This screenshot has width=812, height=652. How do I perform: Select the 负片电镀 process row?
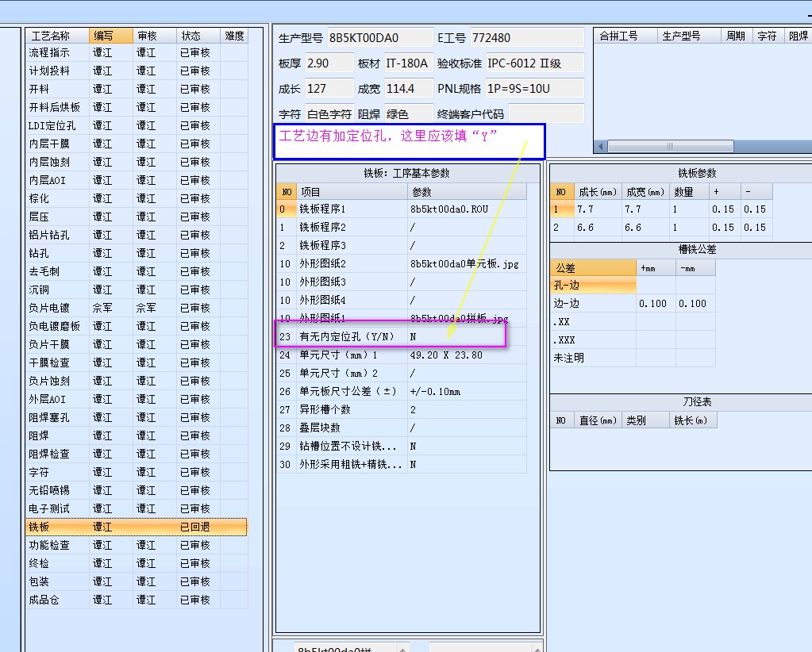point(137,308)
